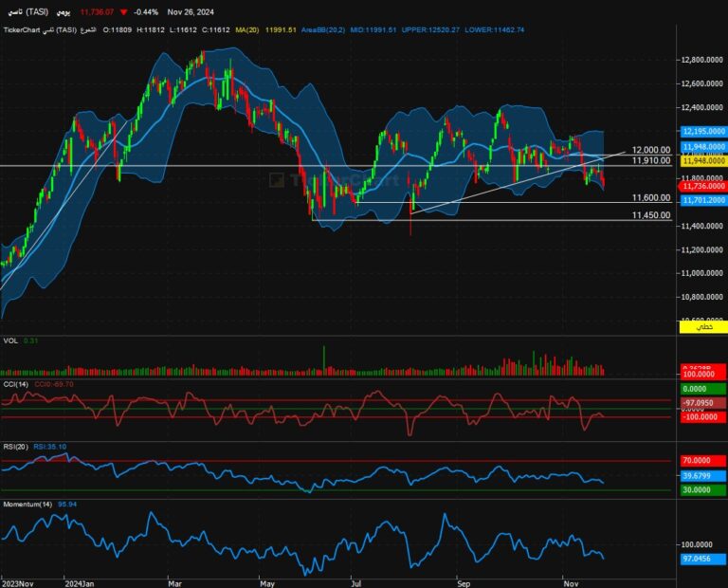The height and width of the screenshot is (588, 728).
Task: Click the blue 11,701 lower band price tag
Action: tap(702, 200)
